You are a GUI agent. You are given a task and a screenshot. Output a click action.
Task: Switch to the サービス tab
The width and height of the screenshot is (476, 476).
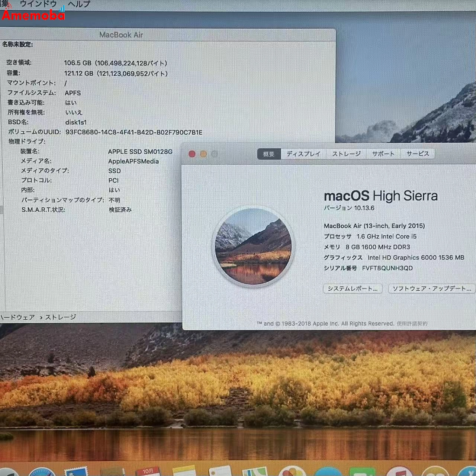(x=418, y=154)
